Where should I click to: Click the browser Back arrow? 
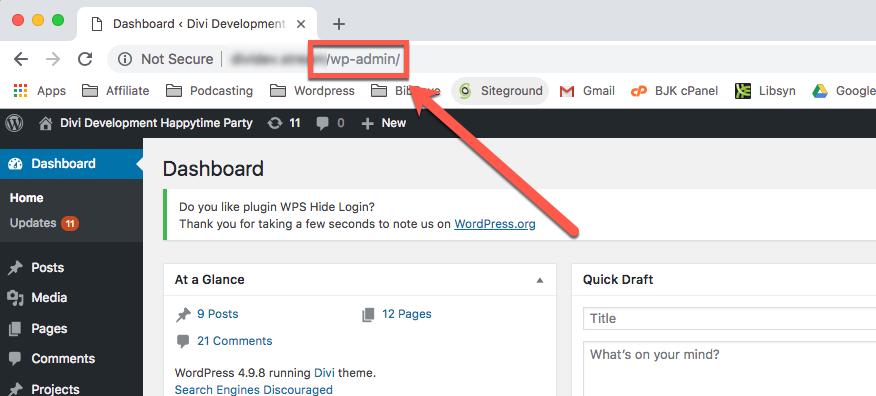[21, 59]
